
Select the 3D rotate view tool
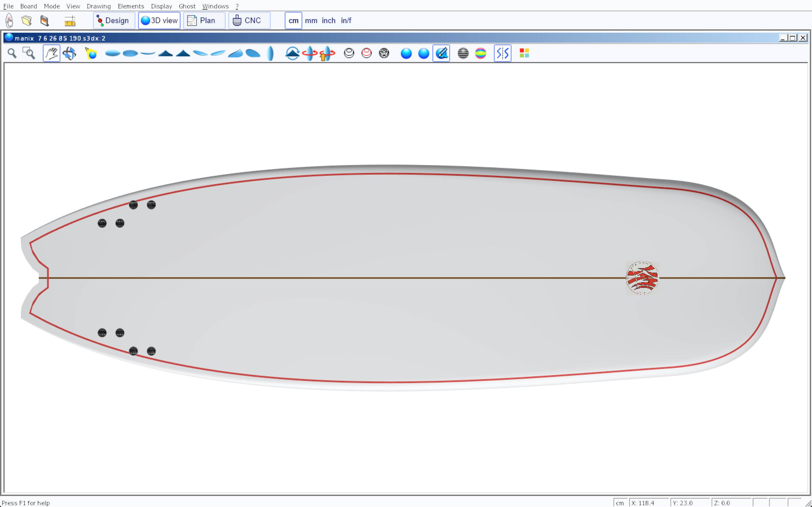coord(69,53)
